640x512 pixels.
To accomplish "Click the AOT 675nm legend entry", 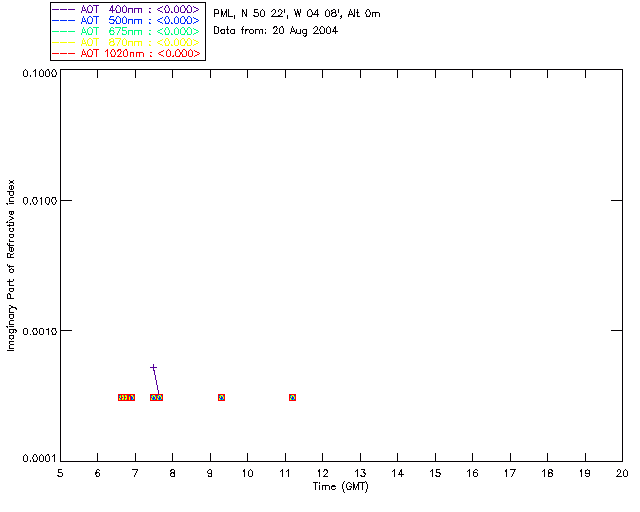I will pos(126,31).
